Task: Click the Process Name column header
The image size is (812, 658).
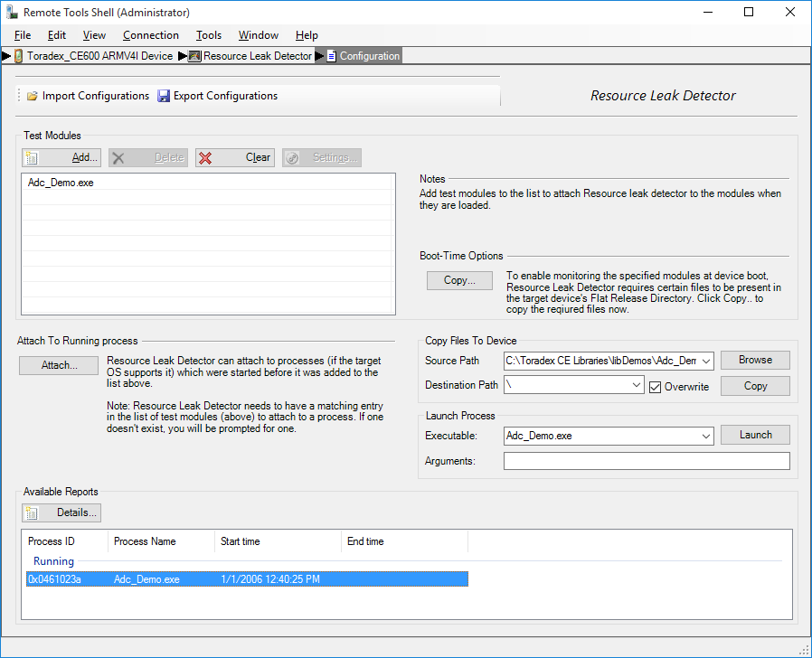Action: 161,541
